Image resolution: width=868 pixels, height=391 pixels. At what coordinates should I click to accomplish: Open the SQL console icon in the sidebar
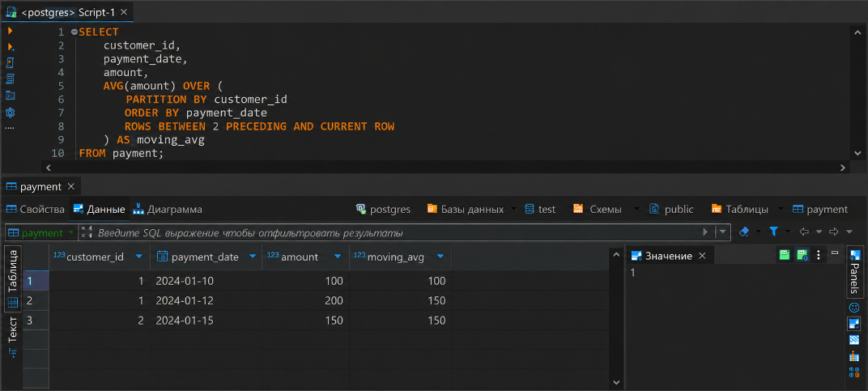pyautogui.click(x=10, y=96)
